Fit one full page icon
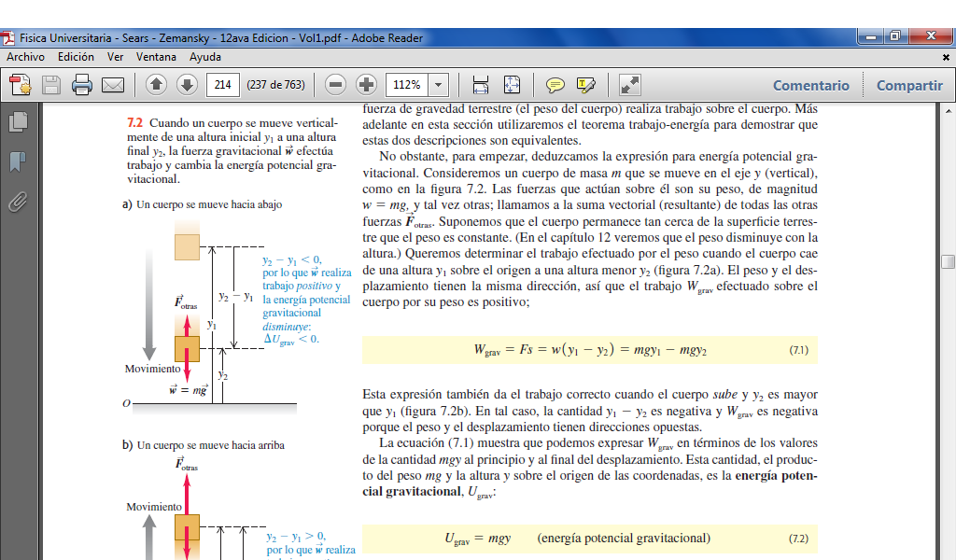The height and width of the screenshot is (560, 956). point(512,85)
